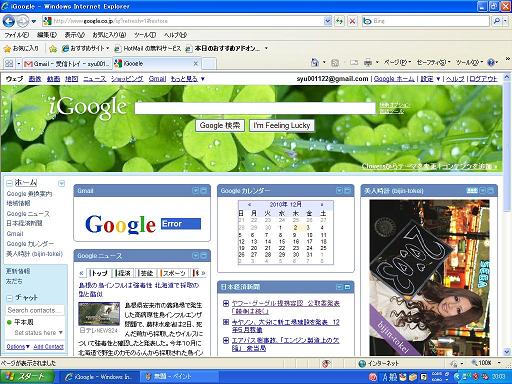The height and width of the screenshot is (384, 512).
Task: Click the Google ホーム link
Action: [394, 79]
